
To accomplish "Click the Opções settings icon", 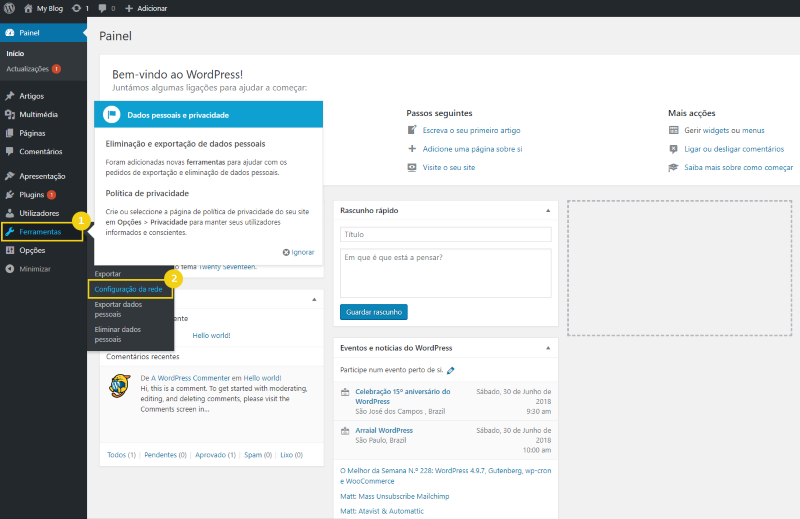I will [x=10, y=250].
